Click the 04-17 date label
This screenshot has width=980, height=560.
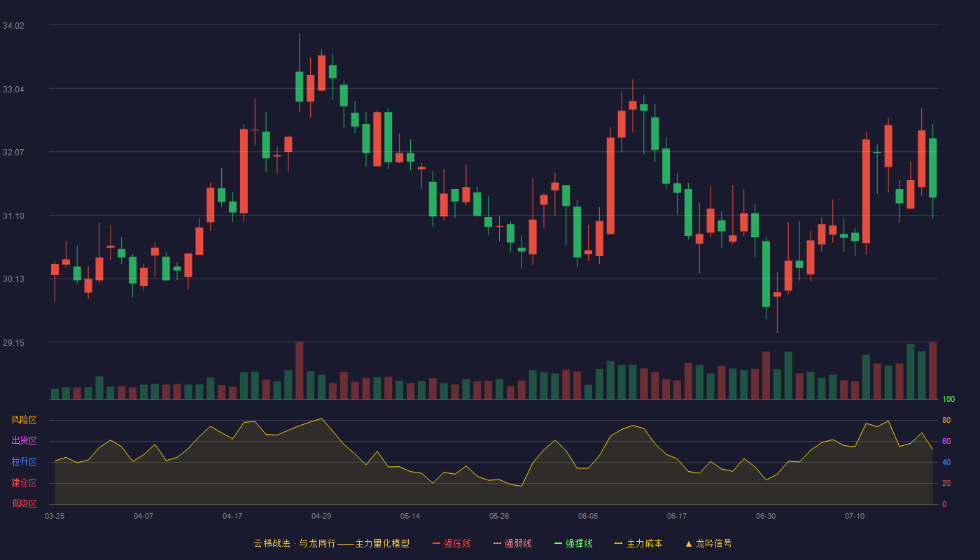pos(232,516)
